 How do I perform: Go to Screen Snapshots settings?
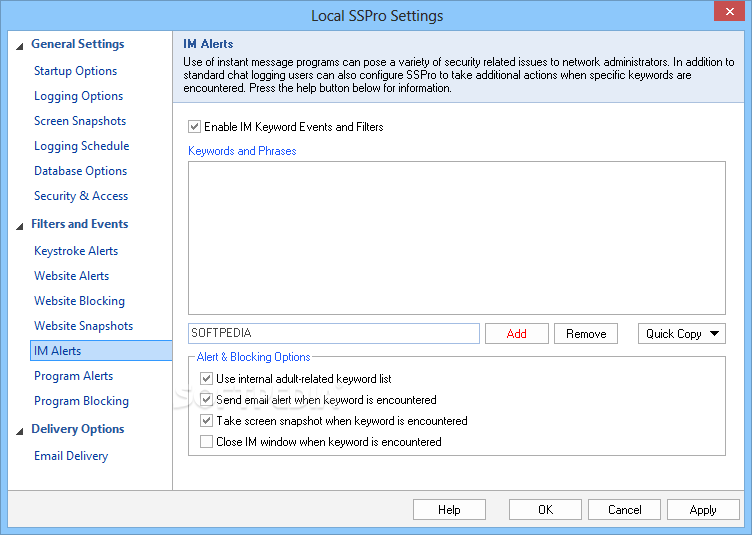[80, 121]
